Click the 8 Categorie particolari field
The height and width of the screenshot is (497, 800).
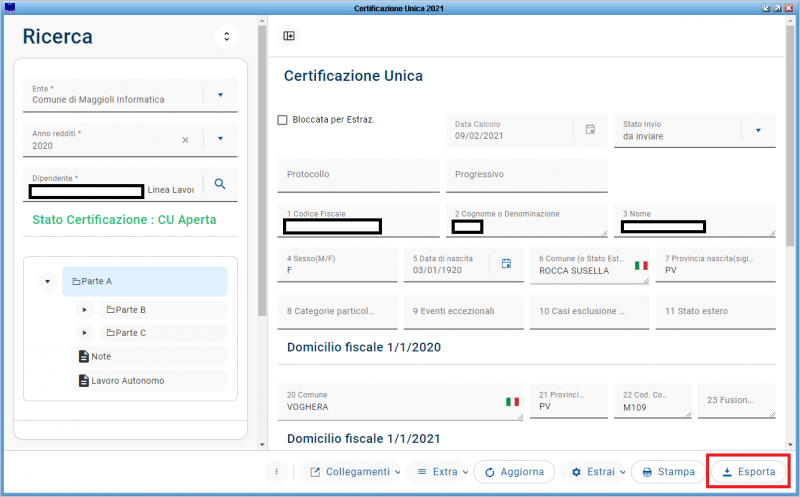pos(337,312)
